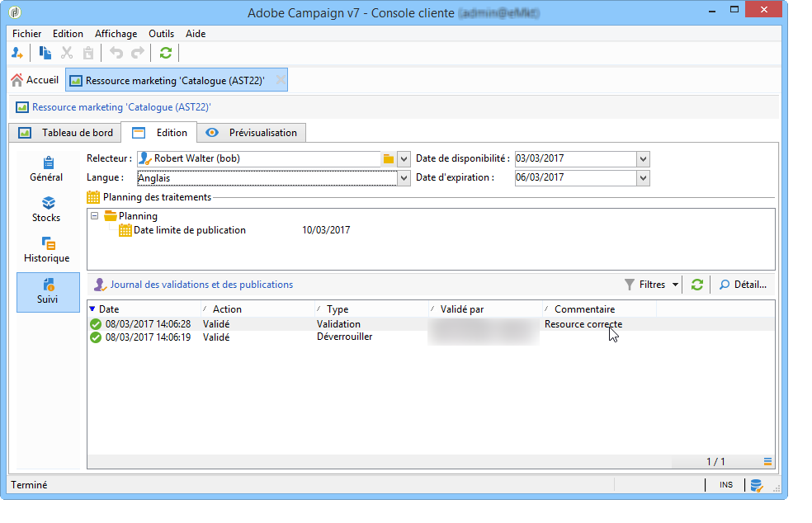Select the row dated 08/03/2017 14:06:19
Screen dimensions: 812x523
431,337
